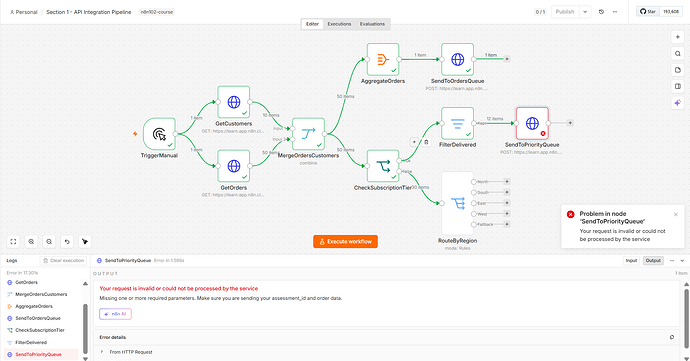Screen dimensions: 690x361
Task: Add node to West output branch
Action: 506,214
